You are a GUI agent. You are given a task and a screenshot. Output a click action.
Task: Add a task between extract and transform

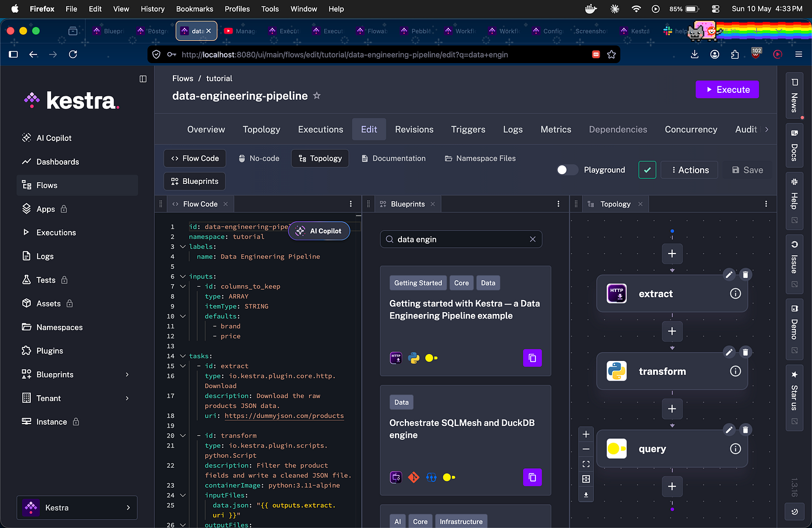point(672,331)
